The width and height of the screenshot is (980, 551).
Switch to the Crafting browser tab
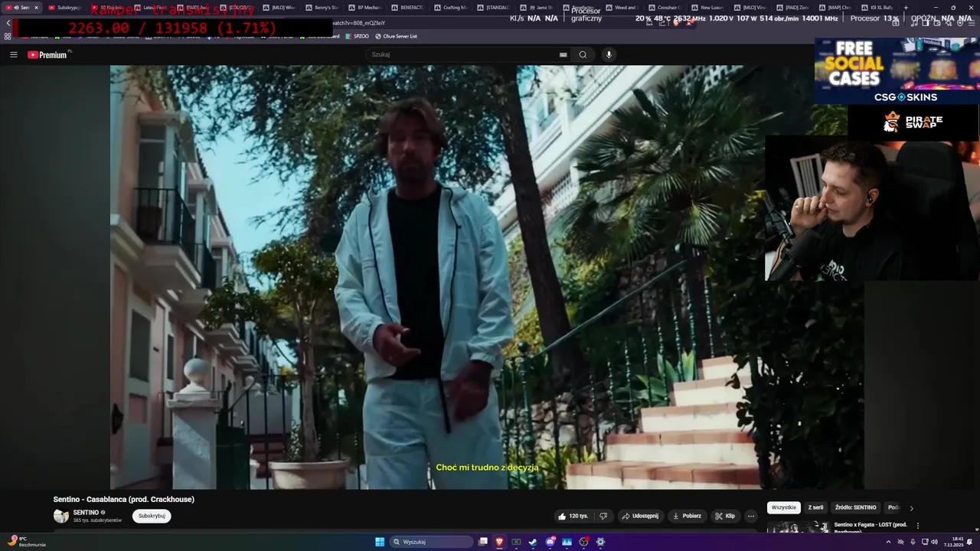pyautogui.click(x=452, y=7)
